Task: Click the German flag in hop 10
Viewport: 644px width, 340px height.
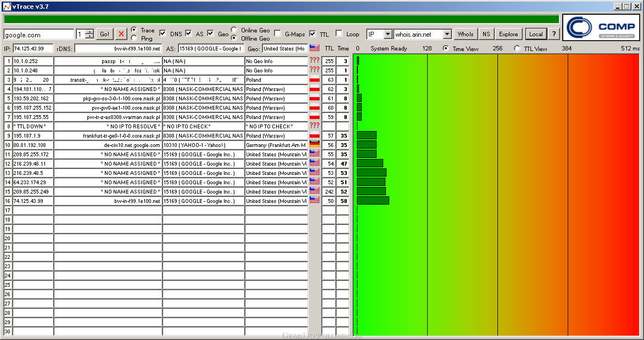Action: tap(315, 145)
